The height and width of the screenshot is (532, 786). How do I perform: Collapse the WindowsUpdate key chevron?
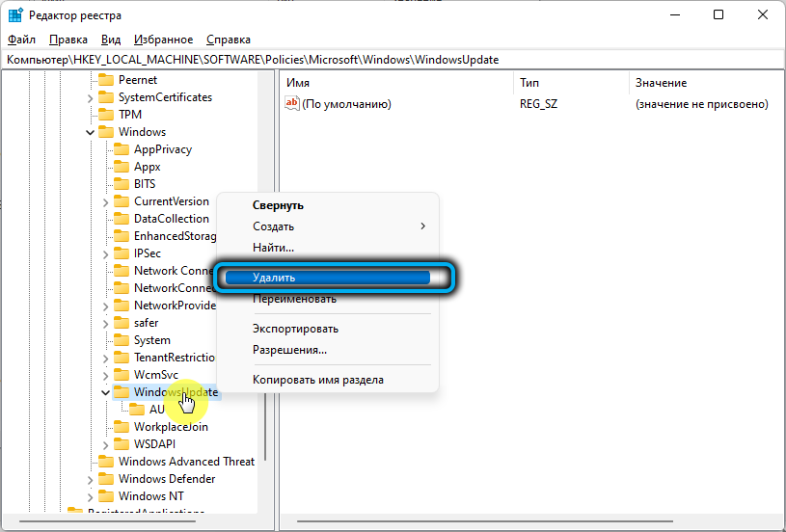click(106, 392)
